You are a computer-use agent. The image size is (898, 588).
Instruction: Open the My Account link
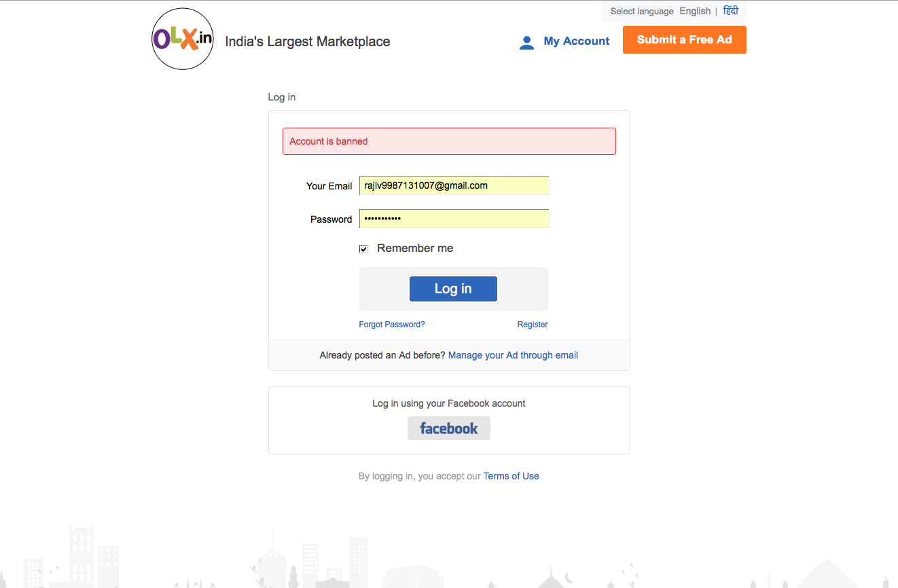[576, 41]
